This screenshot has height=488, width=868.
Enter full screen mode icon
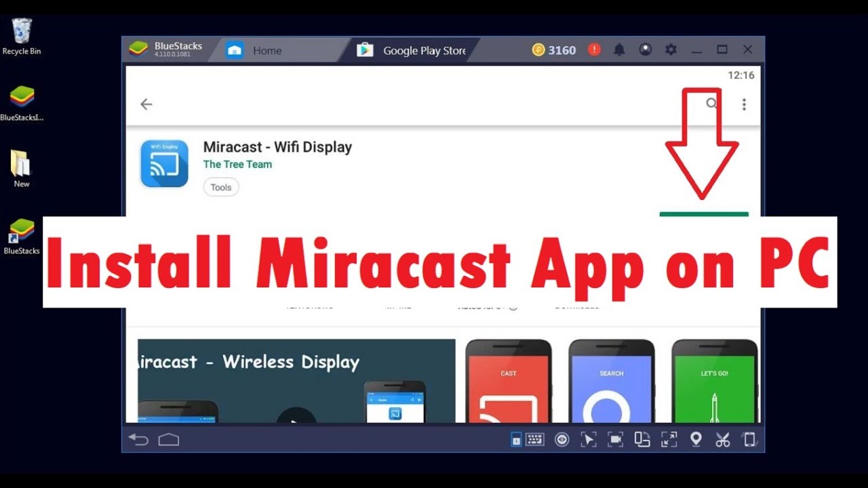click(x=669, y=439)
